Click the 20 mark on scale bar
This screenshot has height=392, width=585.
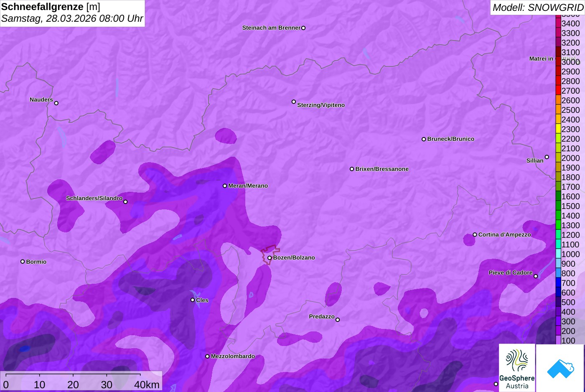(73, 384)
